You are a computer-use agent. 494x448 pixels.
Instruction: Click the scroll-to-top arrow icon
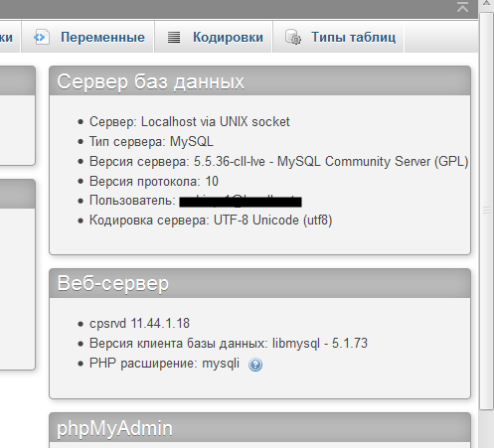click(462, 7)
